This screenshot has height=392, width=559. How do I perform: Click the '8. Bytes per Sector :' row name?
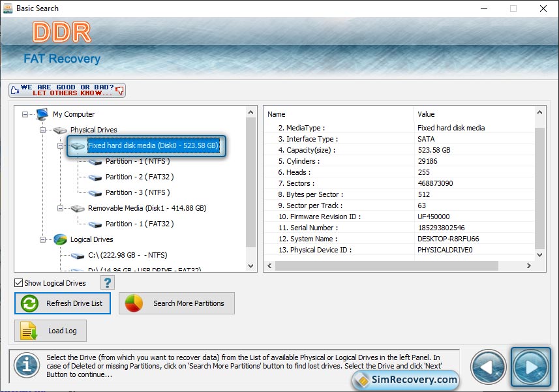(x=310, y=194)
